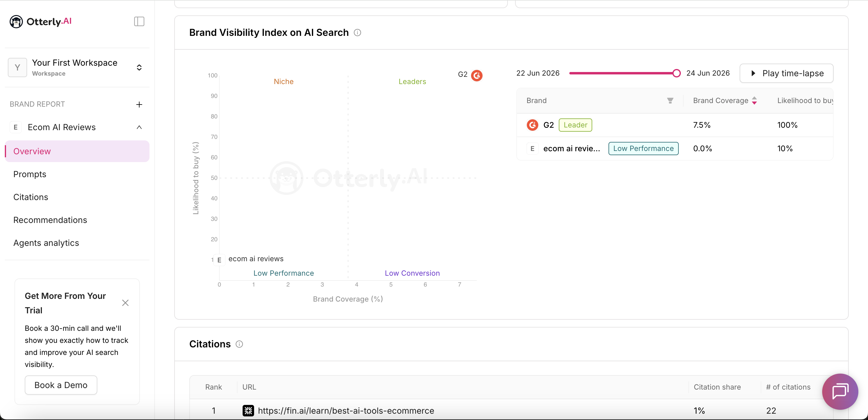
Task: Navigate to Recommendations
Action: [x=50, y=220]
